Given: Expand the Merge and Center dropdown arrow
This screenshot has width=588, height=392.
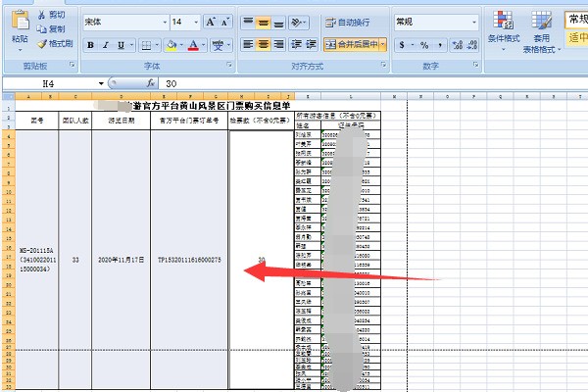Looking at the screenshot, I should 383,45.
